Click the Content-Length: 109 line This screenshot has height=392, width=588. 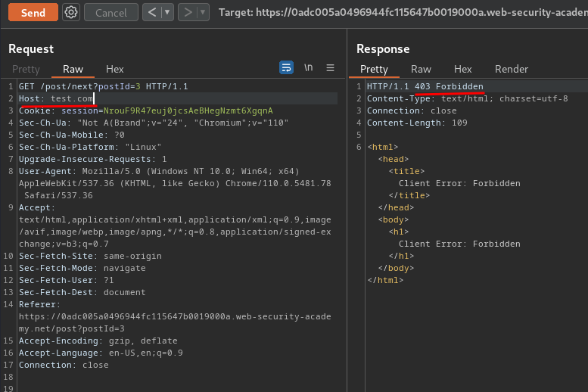[417, 123]
